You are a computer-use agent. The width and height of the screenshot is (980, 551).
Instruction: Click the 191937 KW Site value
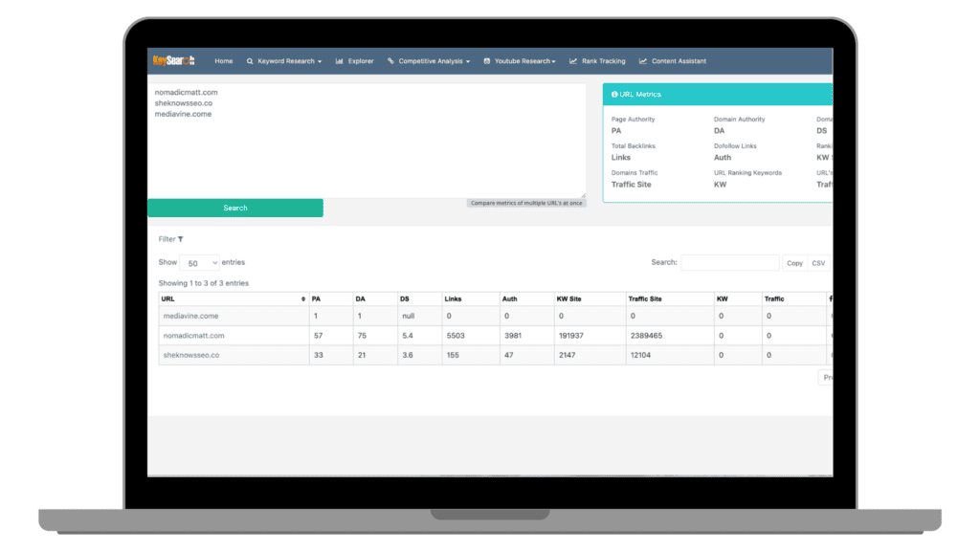(x=571, y=336)
